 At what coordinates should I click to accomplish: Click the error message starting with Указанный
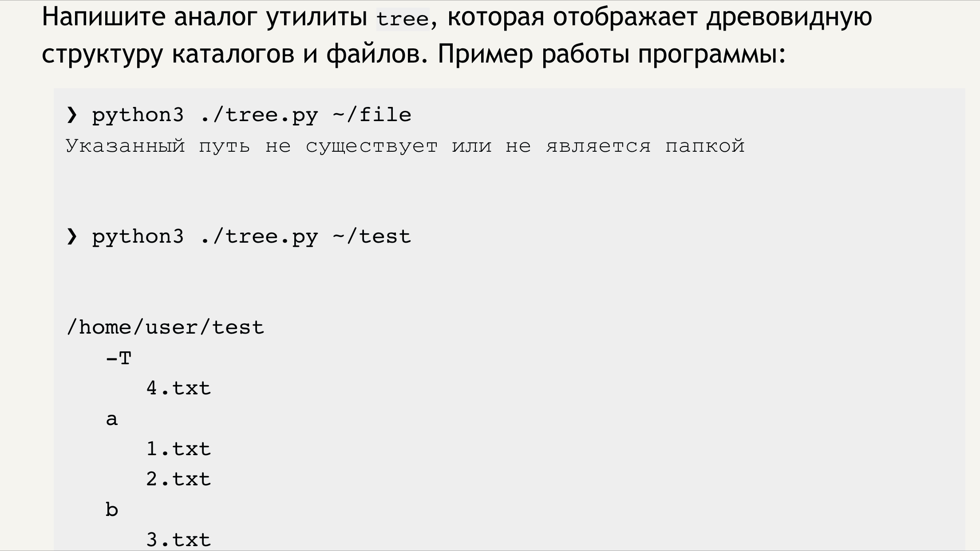click(x=405, y=146)
